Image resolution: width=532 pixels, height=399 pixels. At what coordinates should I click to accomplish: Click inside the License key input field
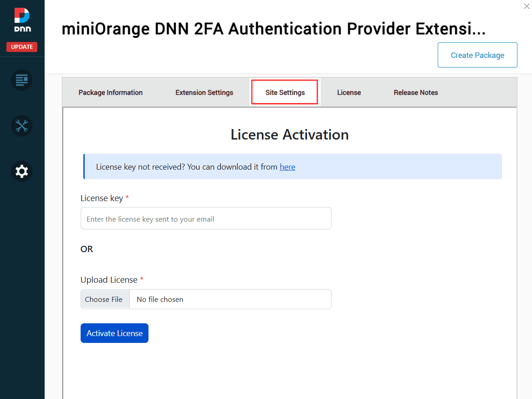[206, 218]
